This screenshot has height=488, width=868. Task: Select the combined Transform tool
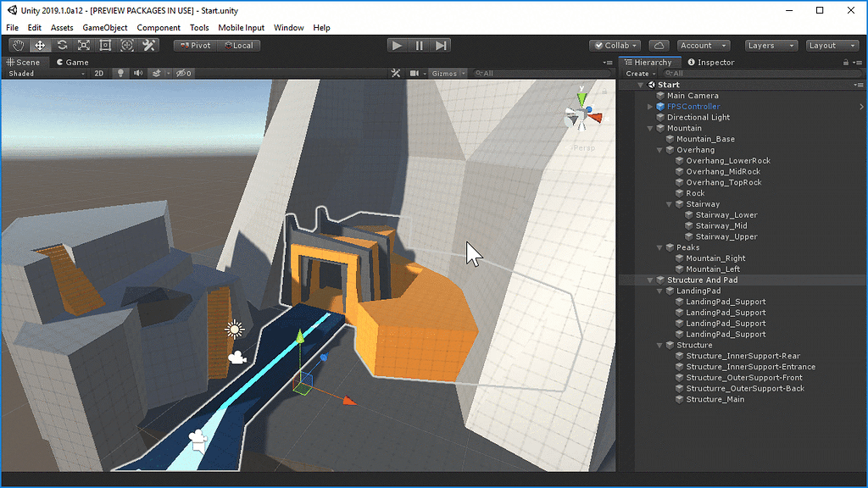pos(127,46)
